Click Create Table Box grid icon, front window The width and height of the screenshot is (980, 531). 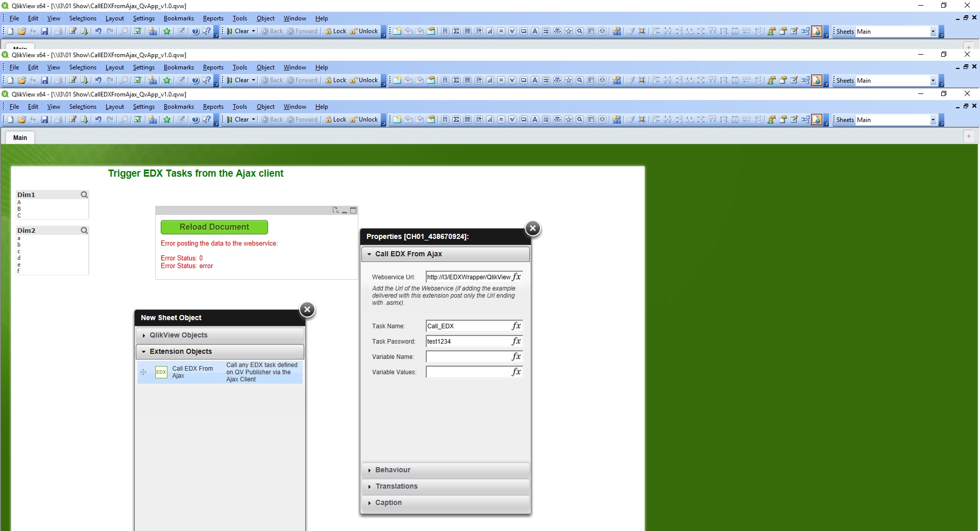[468, 119]
